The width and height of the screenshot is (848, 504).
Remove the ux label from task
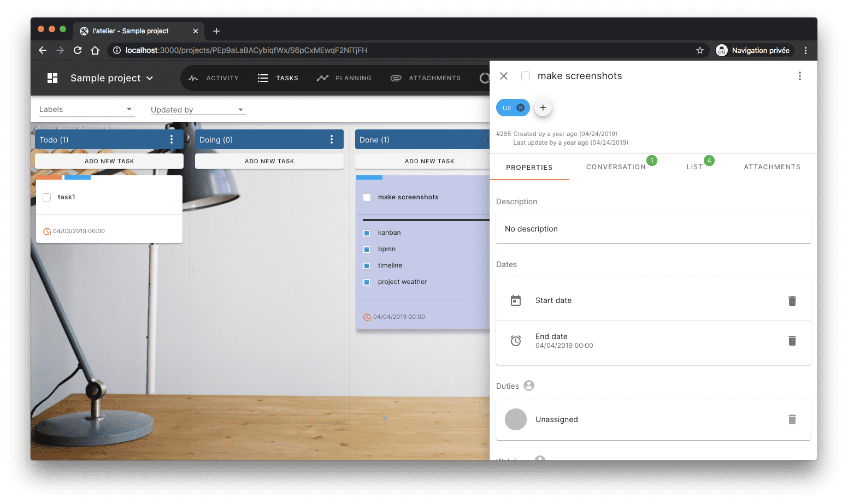(x=521, y=108)
